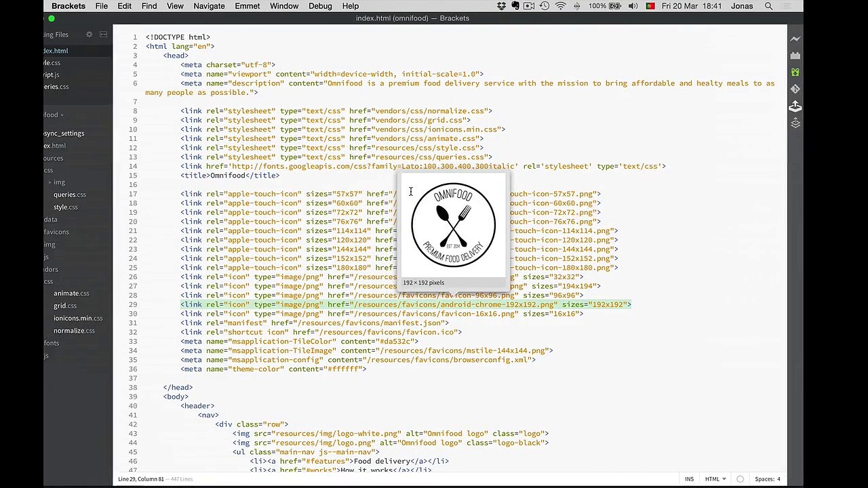Viewport: 868px width, 488px height.
Task: Open Wi-Fi status menu
Action: click(560, 6)
